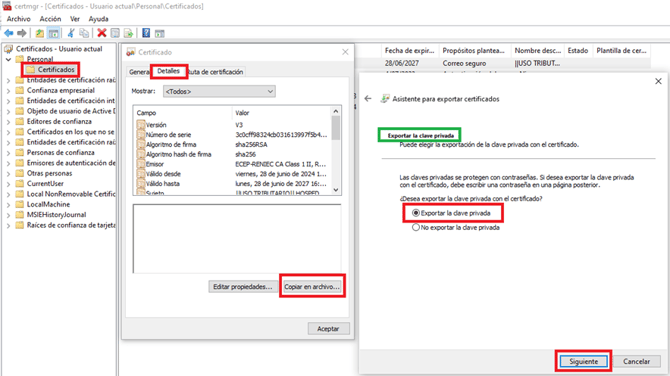The width and height of the screenshot is (670, 376).
Task: Click the Export list icon in toolbar
Action: pyautogui.click(x=128, y=33)
